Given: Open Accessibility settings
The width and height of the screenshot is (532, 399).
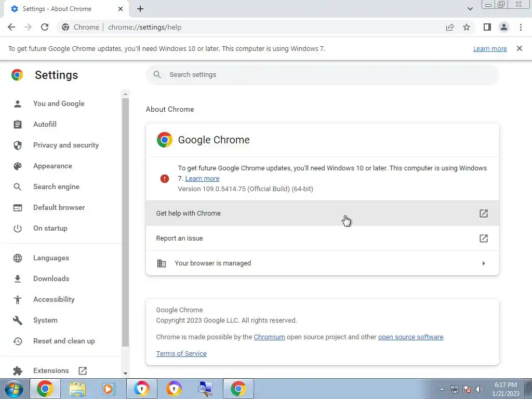Looking at the screenshot, I should (54, 299).
